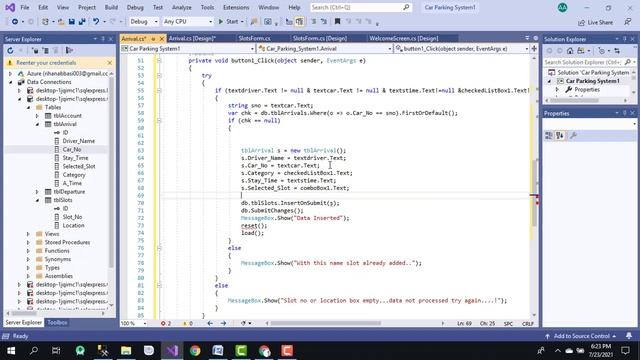This screenshot has width=640, height=360.
Task: Open File Explorer from the taskbar
Action: click(x=126, y=351)
